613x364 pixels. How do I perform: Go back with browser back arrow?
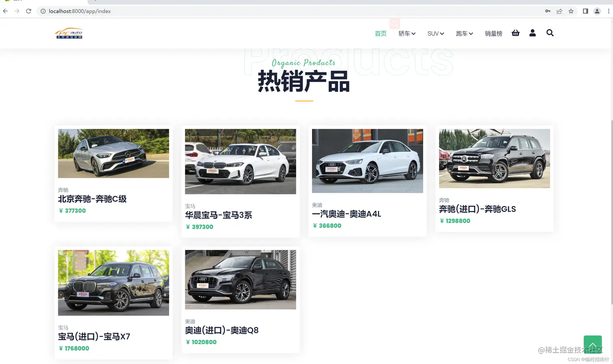tap(5, 11)
